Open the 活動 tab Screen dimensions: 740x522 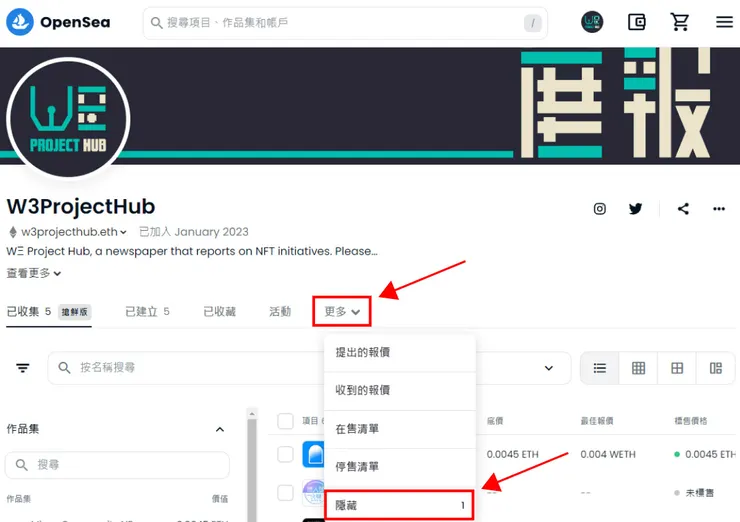click(280, 312)
